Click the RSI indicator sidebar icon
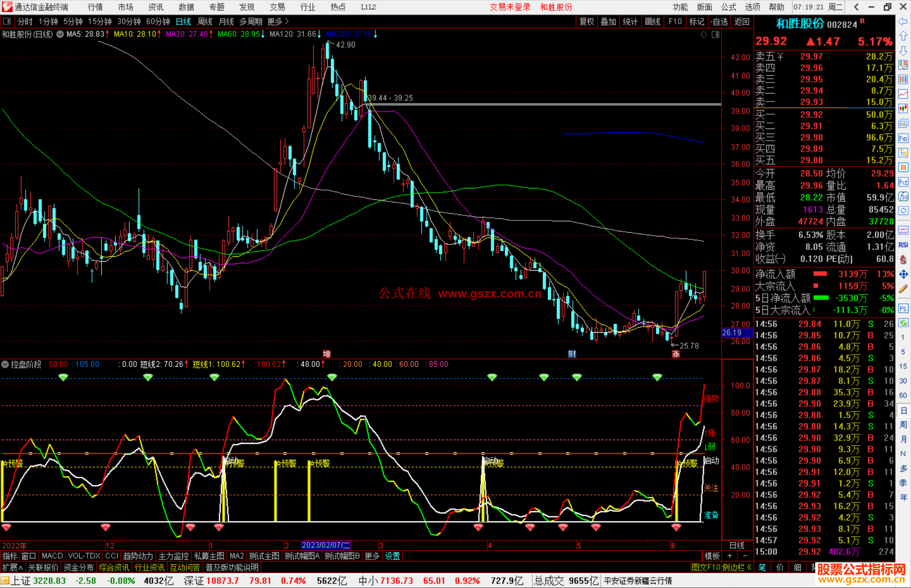Viewport: 911px width, 588px height. pos(903,245)
